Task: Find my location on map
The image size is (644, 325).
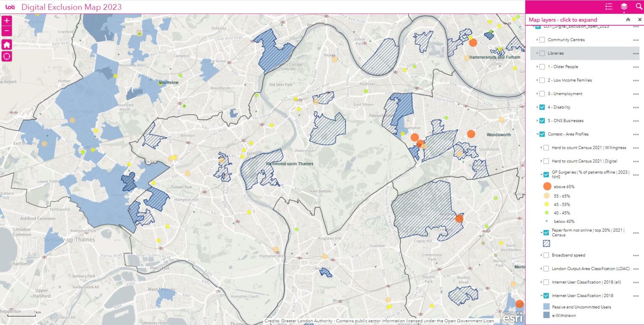Action: [7, 56]
